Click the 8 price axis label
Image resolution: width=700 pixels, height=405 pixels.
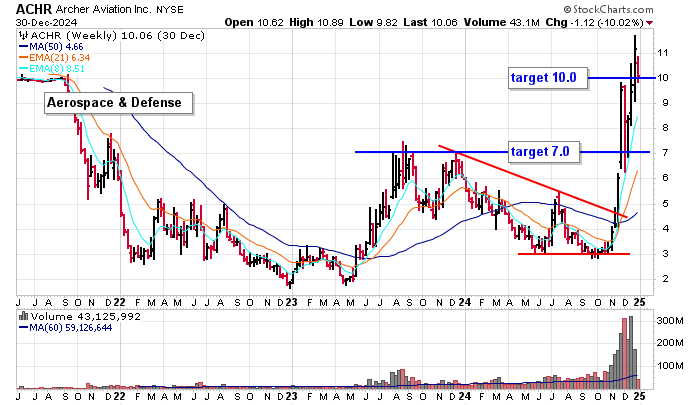click(665, 128)
